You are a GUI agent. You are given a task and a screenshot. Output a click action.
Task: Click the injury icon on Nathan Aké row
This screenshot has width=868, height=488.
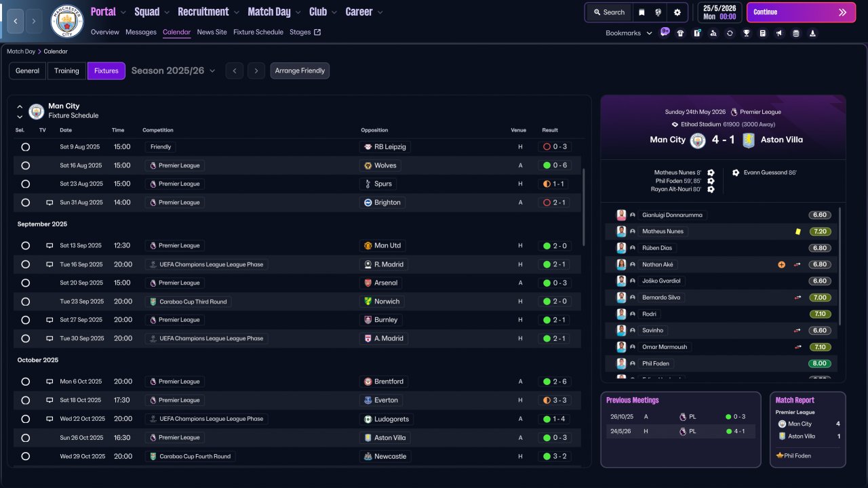tap(781, 265)
